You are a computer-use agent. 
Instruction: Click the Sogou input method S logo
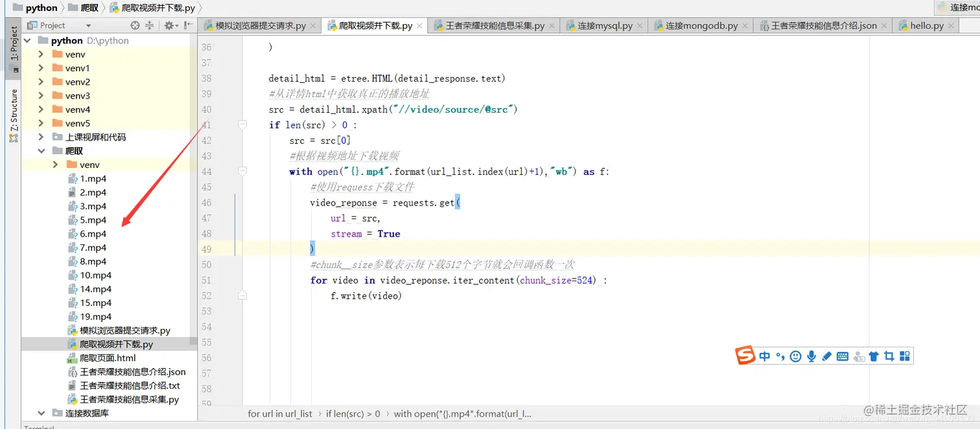coord(745,355)
